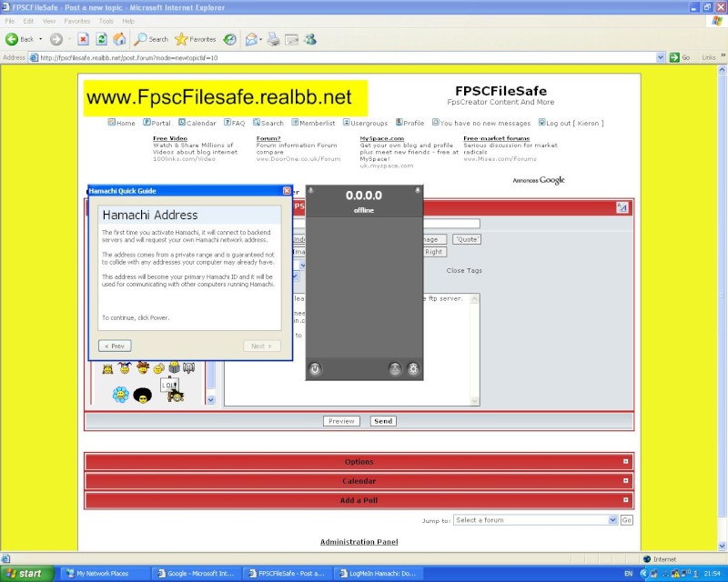
Task: Open the forum Home link
Action: pyautogui.click(x=122, y=123)
